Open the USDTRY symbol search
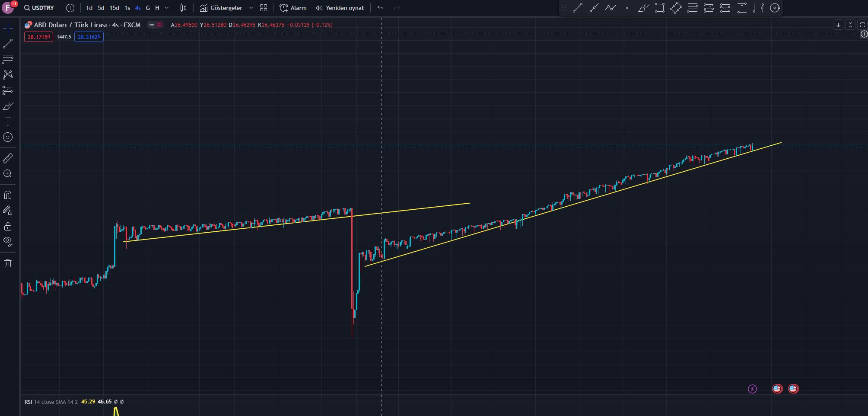Screen dimensions: 868x416 coord(39,8)
